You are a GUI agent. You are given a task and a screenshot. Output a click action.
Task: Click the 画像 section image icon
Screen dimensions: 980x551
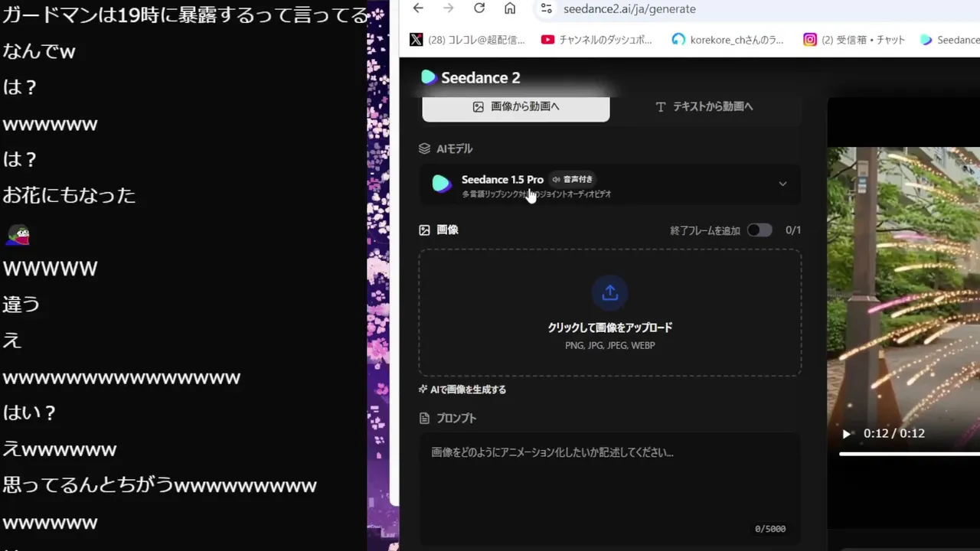coord(425,230)
